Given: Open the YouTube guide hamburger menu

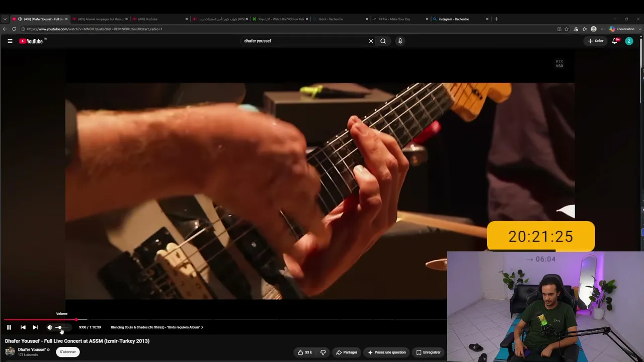Looking at the screenshot, I should (x=10, y=41).
